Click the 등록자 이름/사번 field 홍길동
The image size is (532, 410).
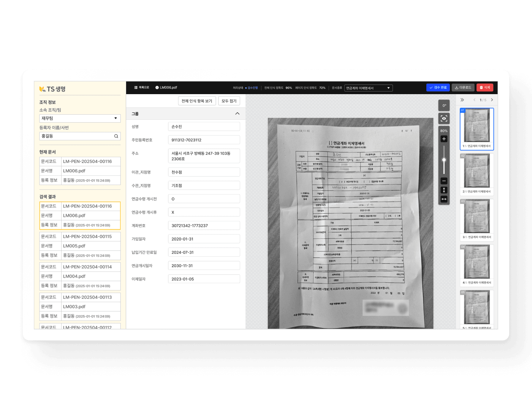pos(80,136)
